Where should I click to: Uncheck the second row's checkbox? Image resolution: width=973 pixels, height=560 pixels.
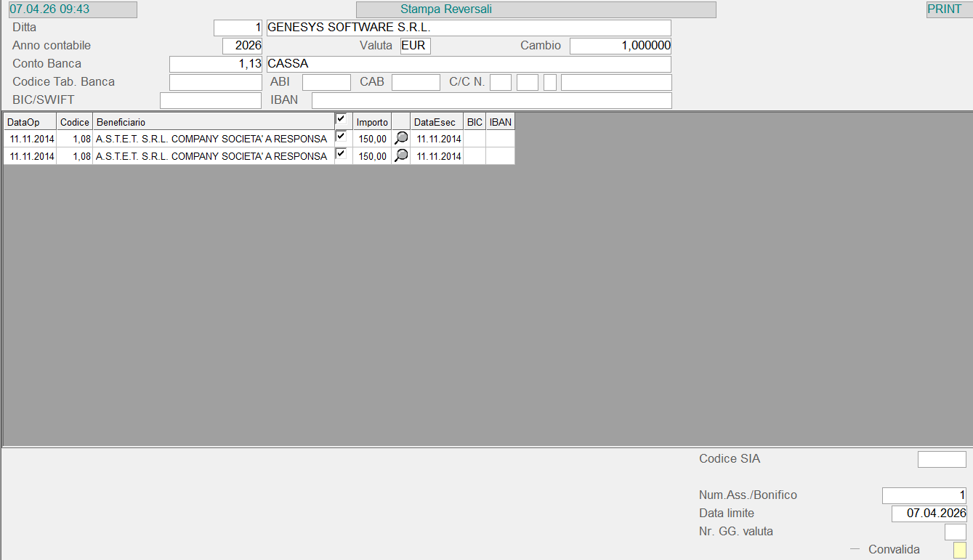(340, 154)
